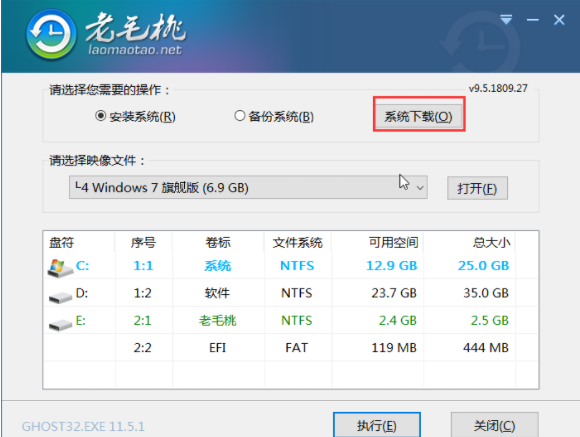Click the 系统下载(O) button
This screenshot has width=580, height=437.
(x=419, y=117)
